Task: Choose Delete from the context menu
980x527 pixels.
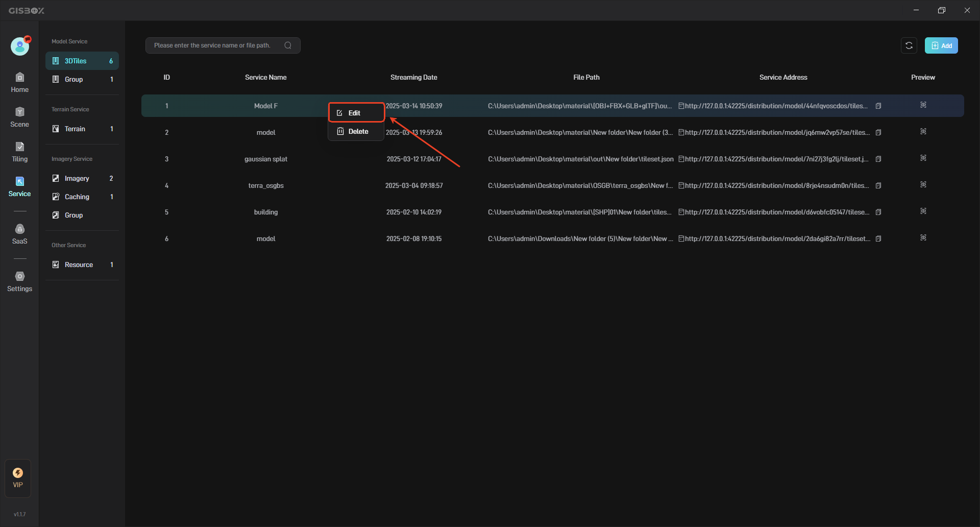Action: (x=356, y=131)
